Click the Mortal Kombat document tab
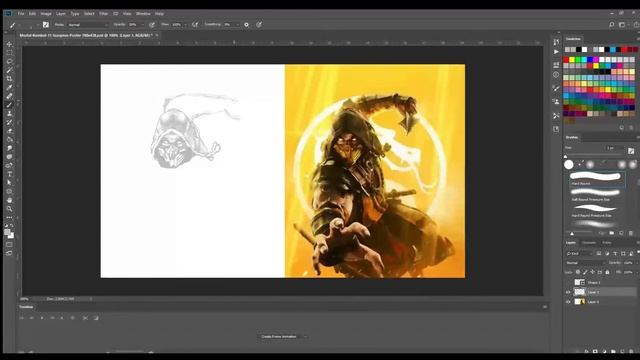The image size is (640, 360). coord(87,36)
